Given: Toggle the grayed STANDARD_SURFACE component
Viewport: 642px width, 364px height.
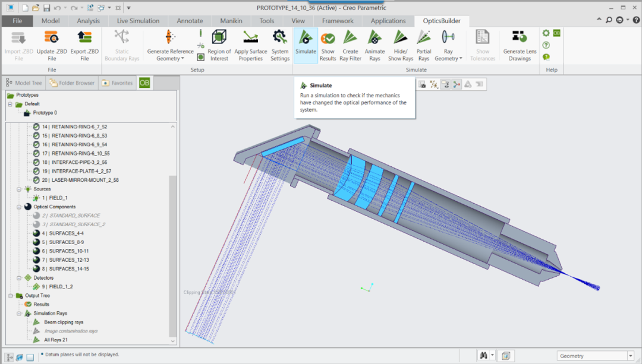Looking at the screenshot, I should [x=36, y=216].
